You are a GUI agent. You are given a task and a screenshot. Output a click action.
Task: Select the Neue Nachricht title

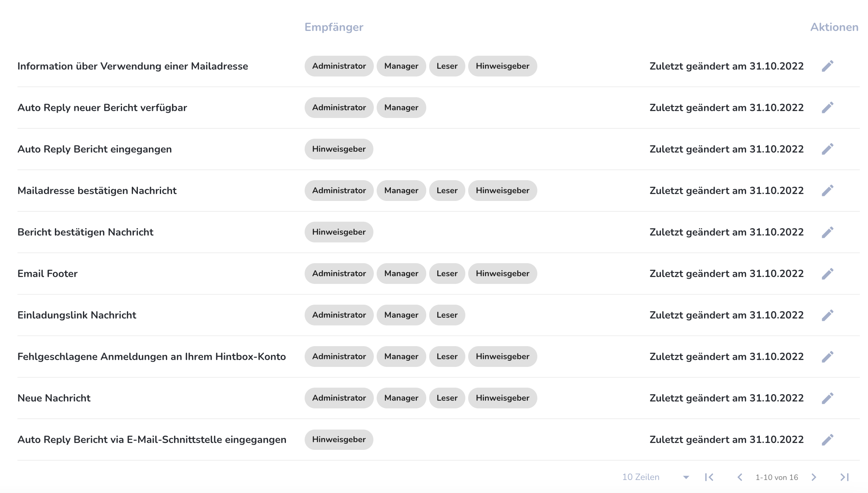coord(54,398)
